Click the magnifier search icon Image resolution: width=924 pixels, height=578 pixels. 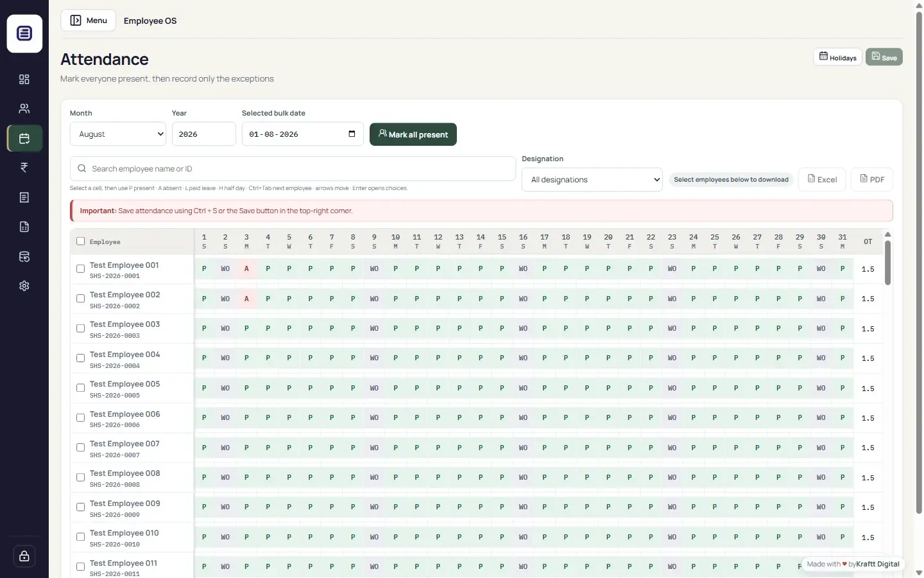[81, 168]
